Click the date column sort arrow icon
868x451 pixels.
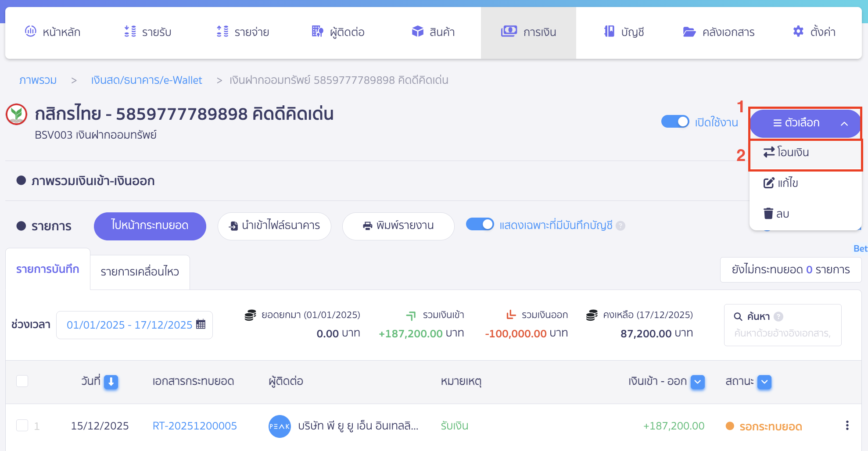coord(111,382)
